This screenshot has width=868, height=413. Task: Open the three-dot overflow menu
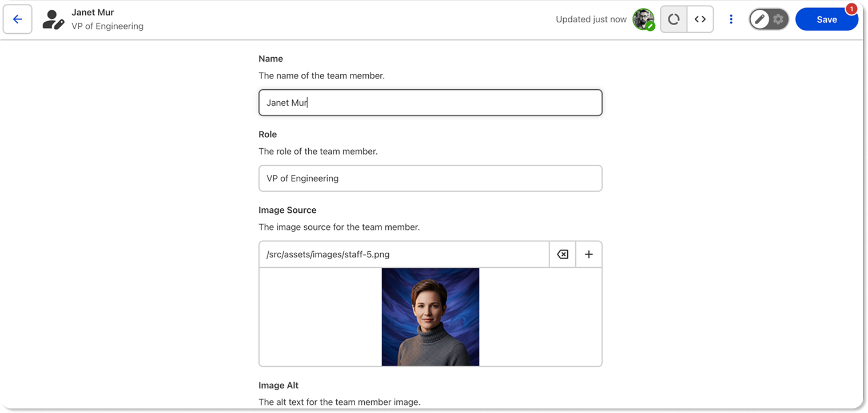pos(731,19)
